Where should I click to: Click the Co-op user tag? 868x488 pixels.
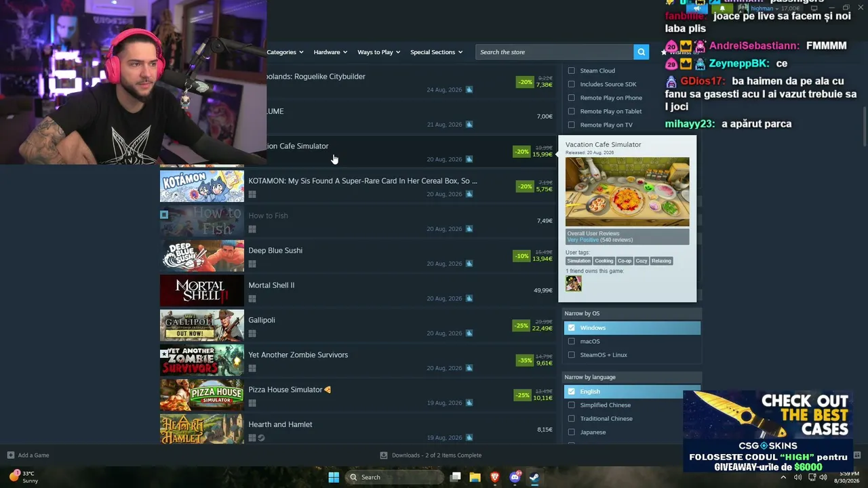click(x=625, y=261)
